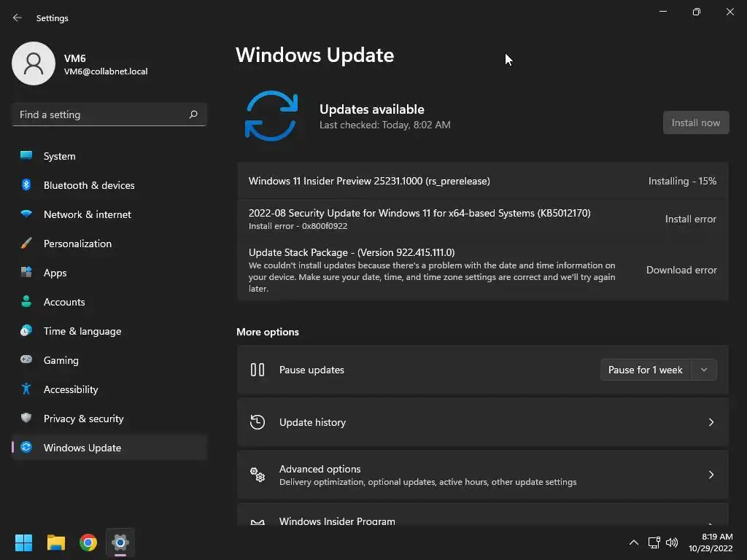Screen dimensions: 747x560
Task: Click the volume speaker tray icon
Action: click(672, 542)
